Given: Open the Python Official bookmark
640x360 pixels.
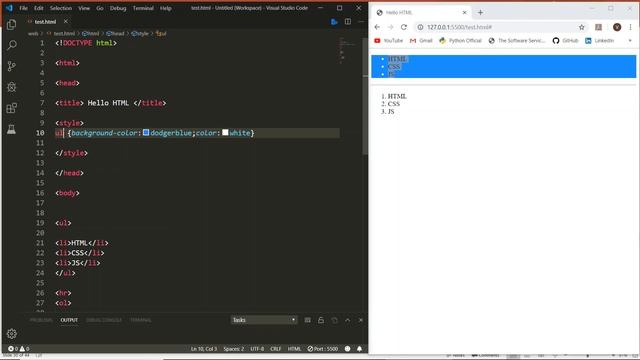Looking at the screenshot, I should click(x=460, y=40).
